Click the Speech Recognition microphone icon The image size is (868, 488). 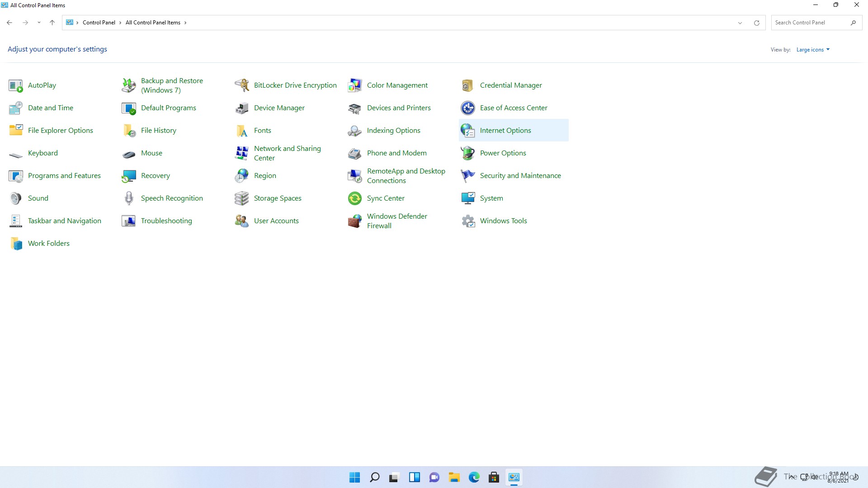pyautogui.click(x=129, y=198)
